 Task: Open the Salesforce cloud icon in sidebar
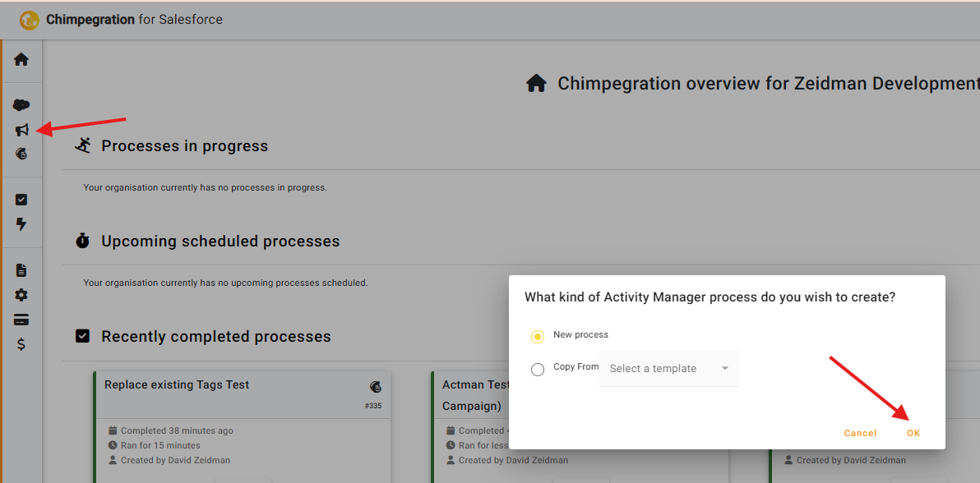pos(21,105)
